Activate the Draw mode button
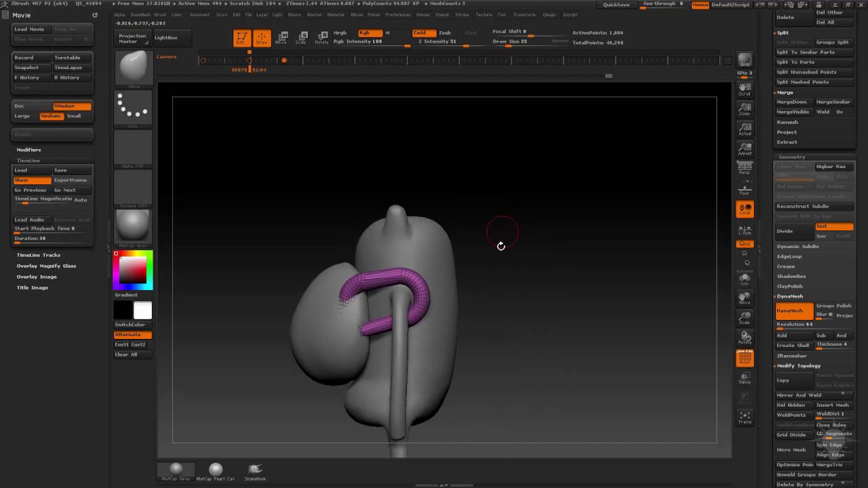Image resolution: width=868 pixels, height=488 pixels. pyautogui.click(x=262, y=38)
